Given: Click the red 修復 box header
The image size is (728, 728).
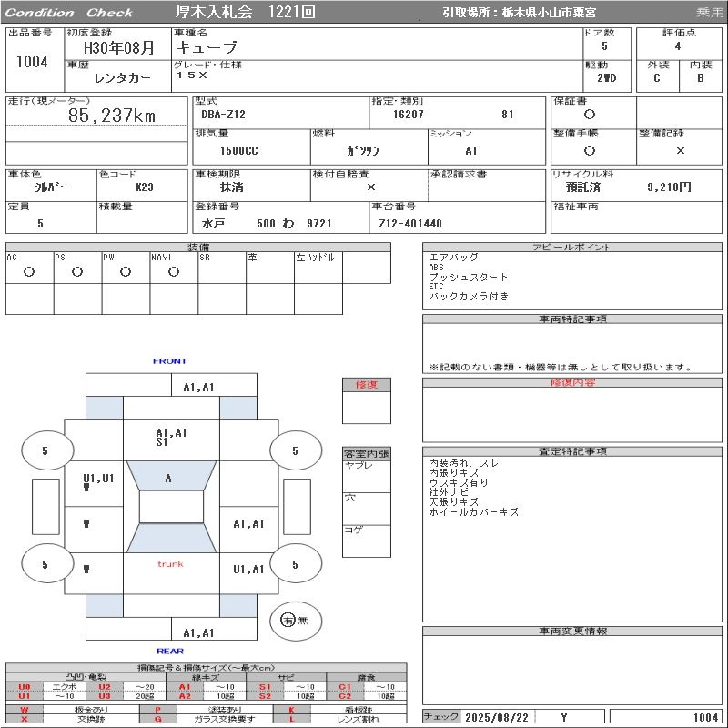Looking at the screenshot, I should coord(367,385).
